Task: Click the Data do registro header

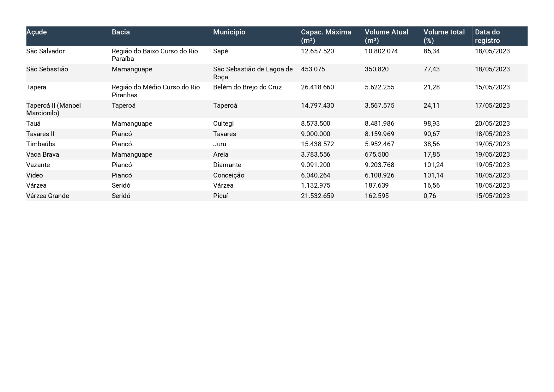Action: pyautogui.click(x=487, y=36)
